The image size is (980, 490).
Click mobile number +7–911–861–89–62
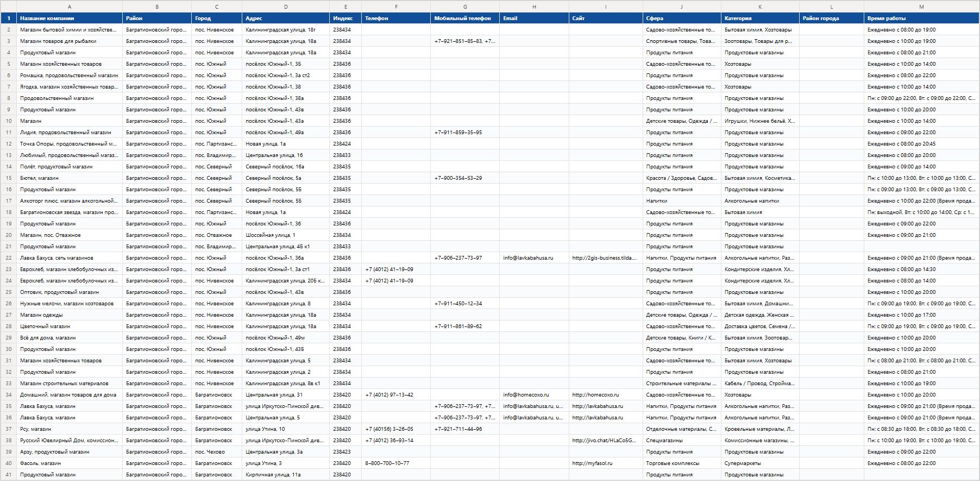pos(465,326)
